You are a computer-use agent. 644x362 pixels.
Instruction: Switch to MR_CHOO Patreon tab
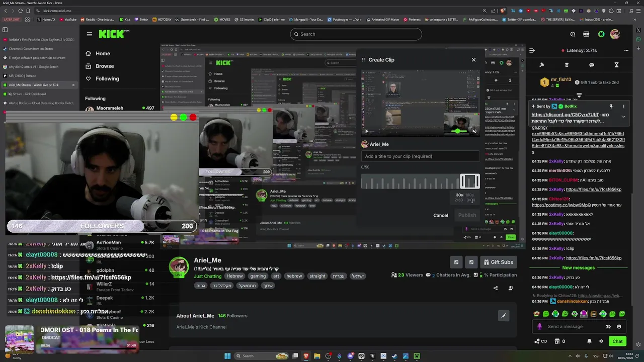click(39, 76)
